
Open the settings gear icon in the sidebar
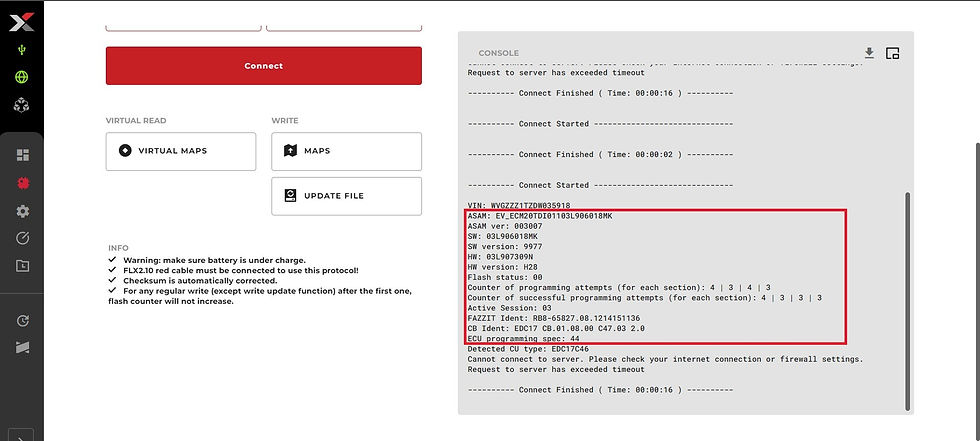(x=22, y=211)
